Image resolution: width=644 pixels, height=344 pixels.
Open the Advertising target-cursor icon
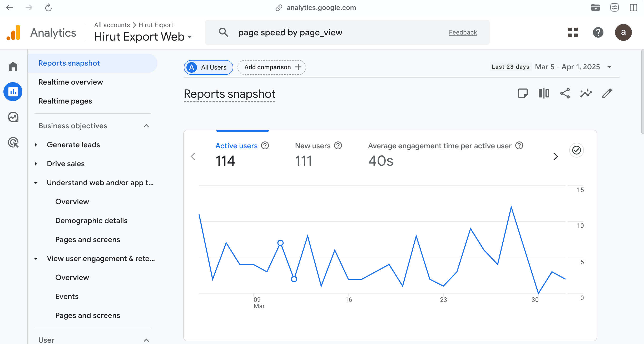coord(13,142)
